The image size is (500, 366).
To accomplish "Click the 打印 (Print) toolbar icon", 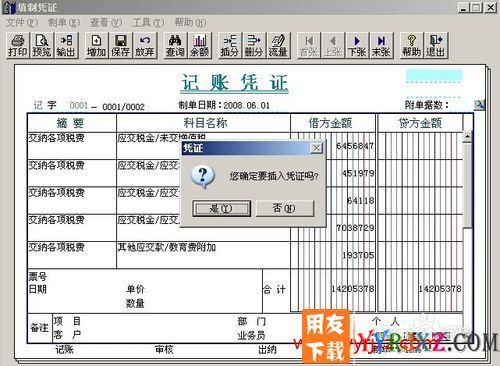I will [x=18, y=45].
